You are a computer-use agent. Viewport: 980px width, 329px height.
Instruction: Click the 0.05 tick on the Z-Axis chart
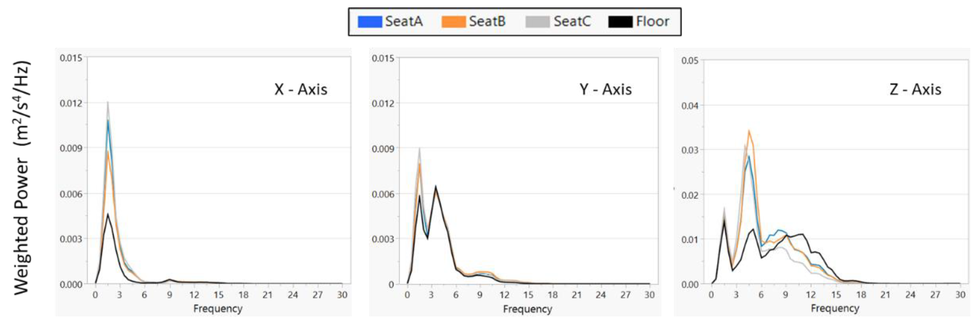click(x=690, y=61)
